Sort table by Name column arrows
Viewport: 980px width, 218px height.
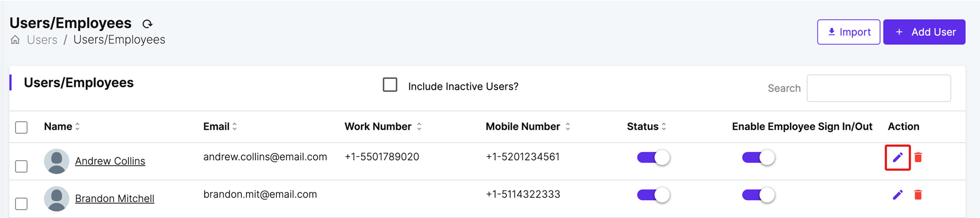pos(77,126)
